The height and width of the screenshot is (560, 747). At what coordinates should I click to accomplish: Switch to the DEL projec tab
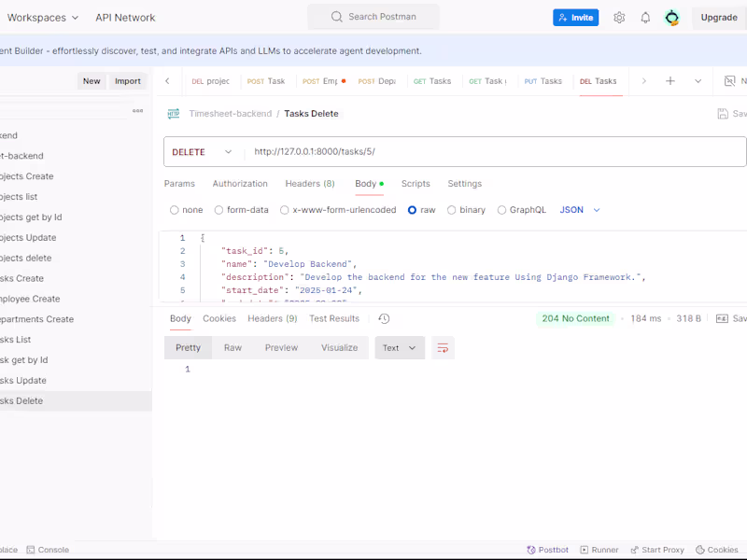point(211,81)
